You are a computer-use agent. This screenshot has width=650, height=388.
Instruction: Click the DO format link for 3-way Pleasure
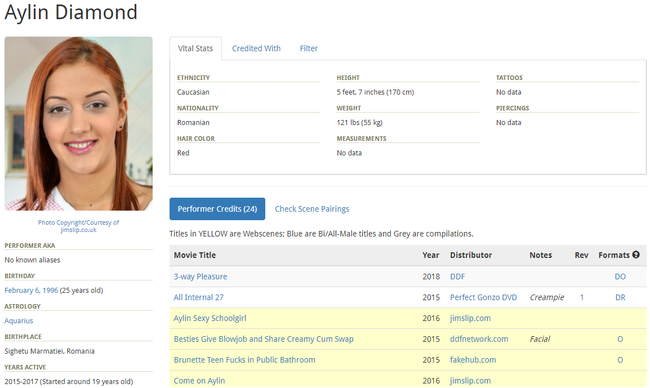(x=620, y=276)
